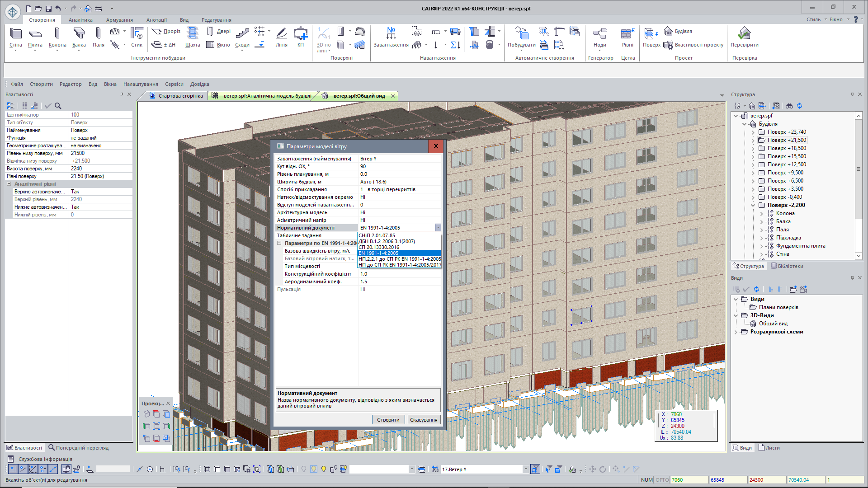Expand the Поверх +23,740 tree node
Image resolution: width=868 pixels, height=488 pixels.
point(753,132)
